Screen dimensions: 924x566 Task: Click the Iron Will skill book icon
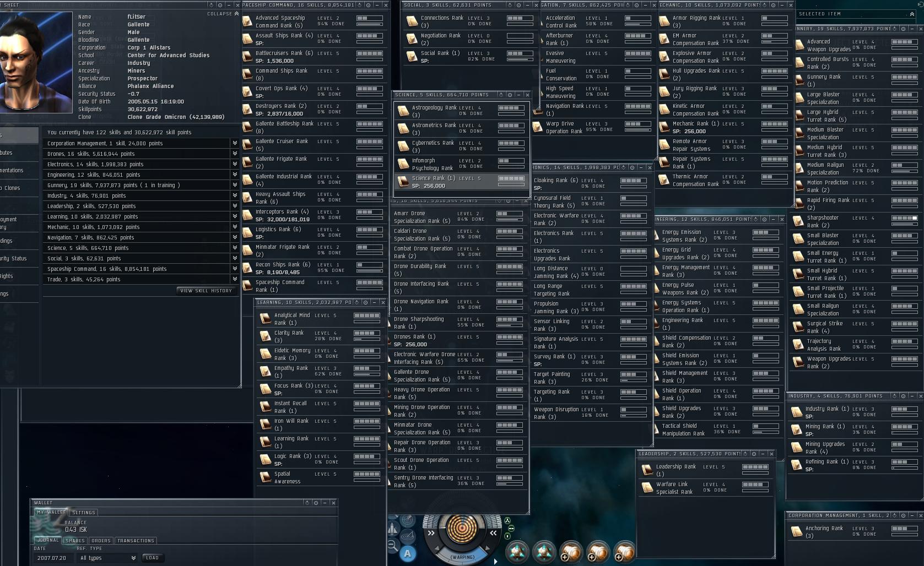[x=265, y=425]
